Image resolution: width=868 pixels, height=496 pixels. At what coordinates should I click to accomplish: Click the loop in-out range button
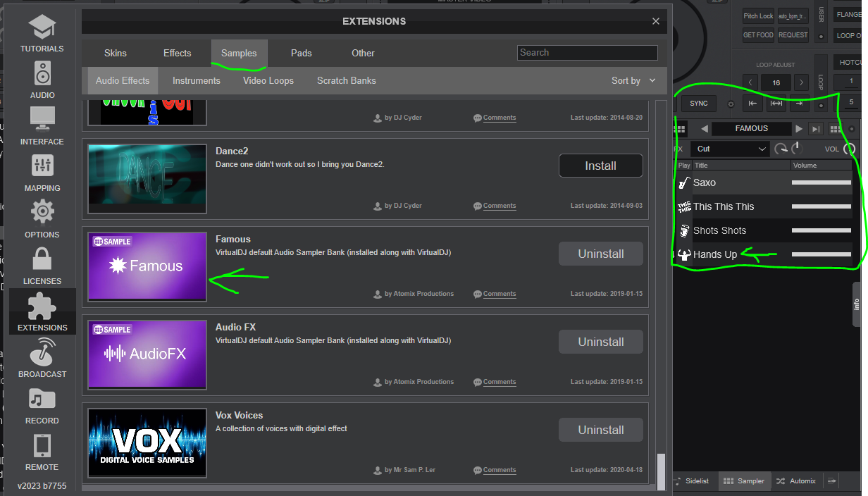[x=776, y=104]
